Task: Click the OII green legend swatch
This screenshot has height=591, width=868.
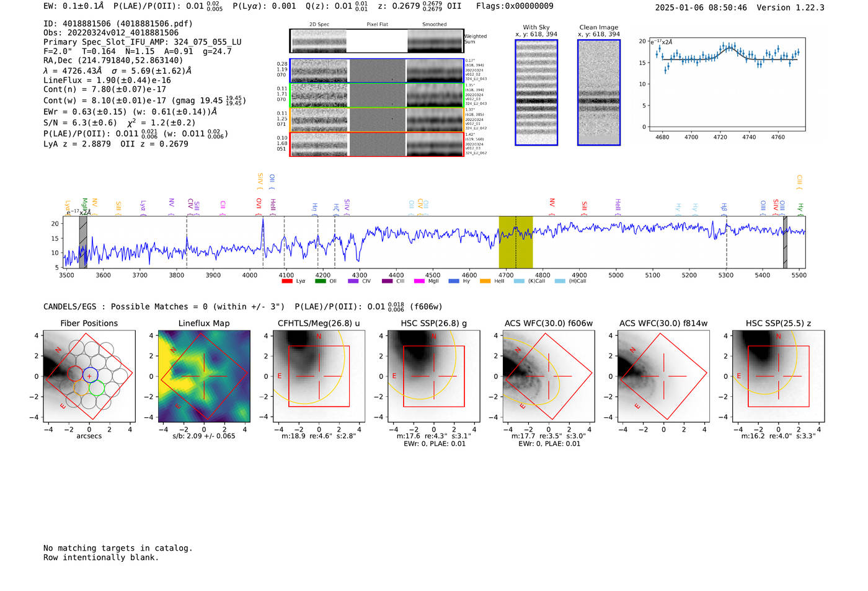Action: coord(321,282)
